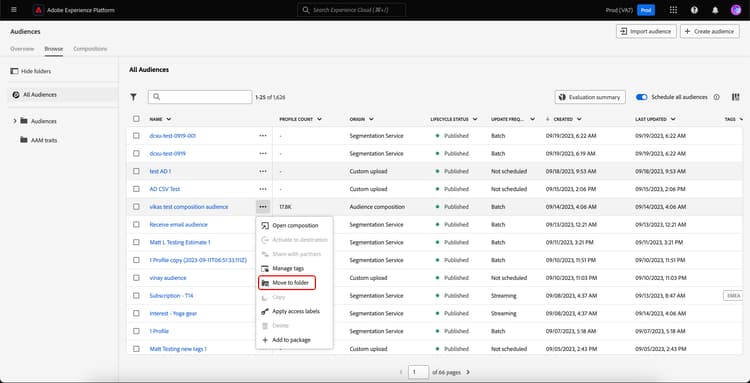Click the Import audience button
The image size is (750, 383).
(646, 32)
